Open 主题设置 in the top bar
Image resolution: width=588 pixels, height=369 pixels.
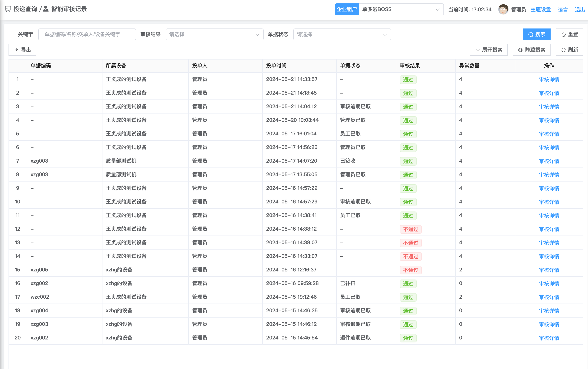coord(540,10)
